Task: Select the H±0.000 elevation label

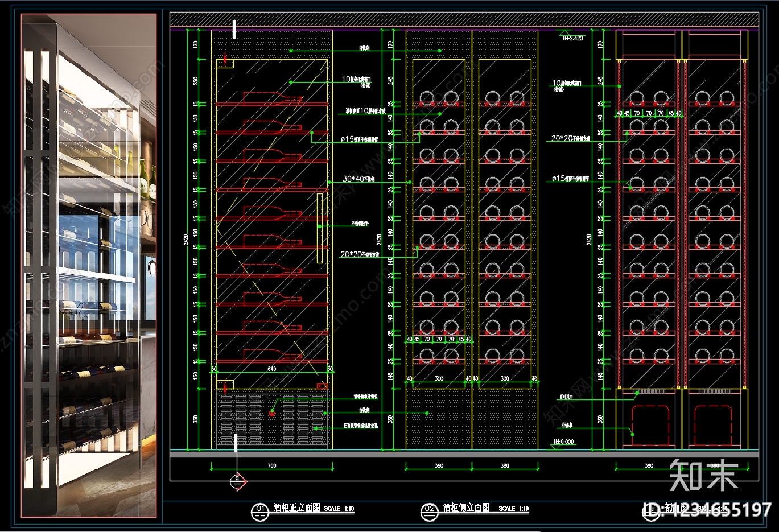Action: click(x=564, y=442)
